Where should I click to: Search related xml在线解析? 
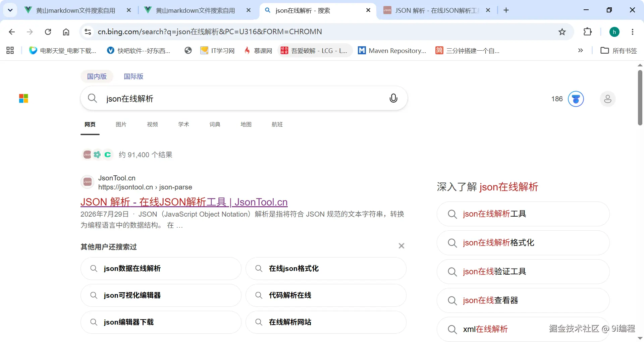pyautogui.click(x=523, y=329)
